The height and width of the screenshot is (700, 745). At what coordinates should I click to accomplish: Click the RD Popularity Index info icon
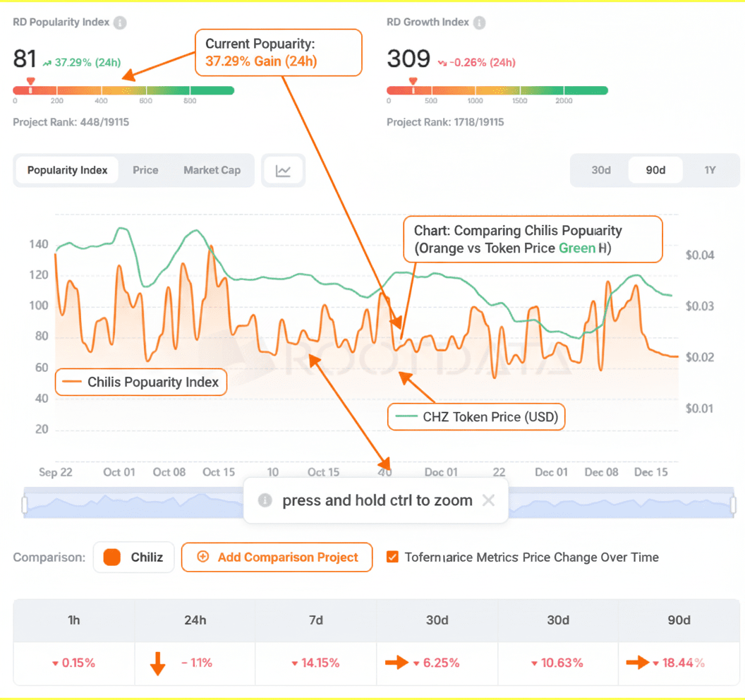[x=121, y=23]
